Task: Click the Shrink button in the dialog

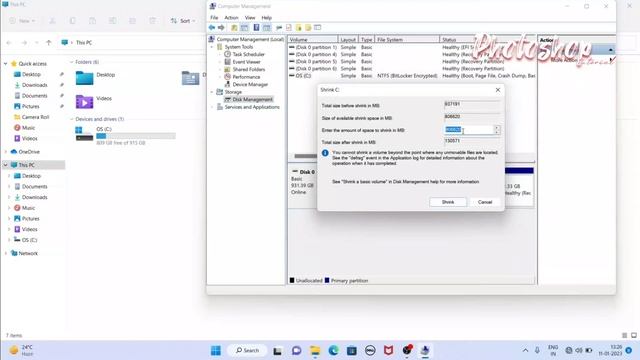Action: pyautogui.click(x=448, y=202)
